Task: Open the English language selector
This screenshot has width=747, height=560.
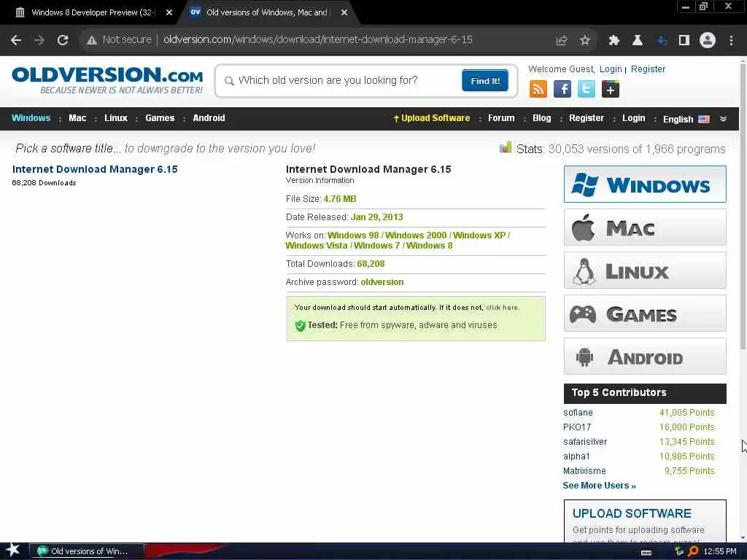Action: [x=686, y=119]
